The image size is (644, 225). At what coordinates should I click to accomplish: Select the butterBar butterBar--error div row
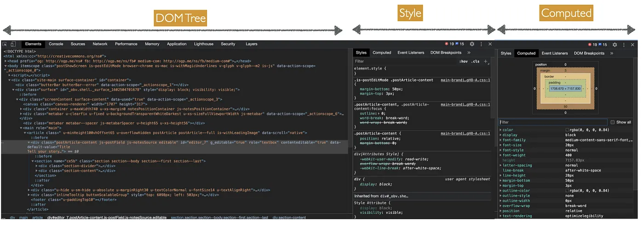(x=102, y=84)
